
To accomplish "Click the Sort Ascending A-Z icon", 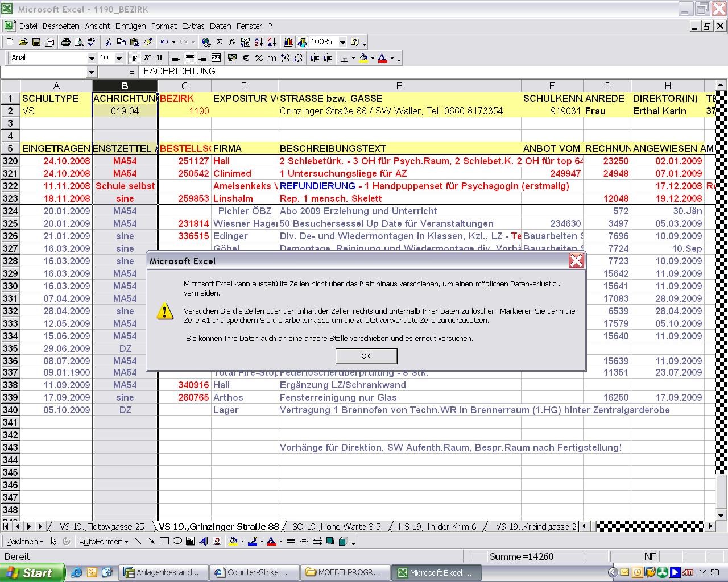I will pyautogui.click(x=259, y=42).
